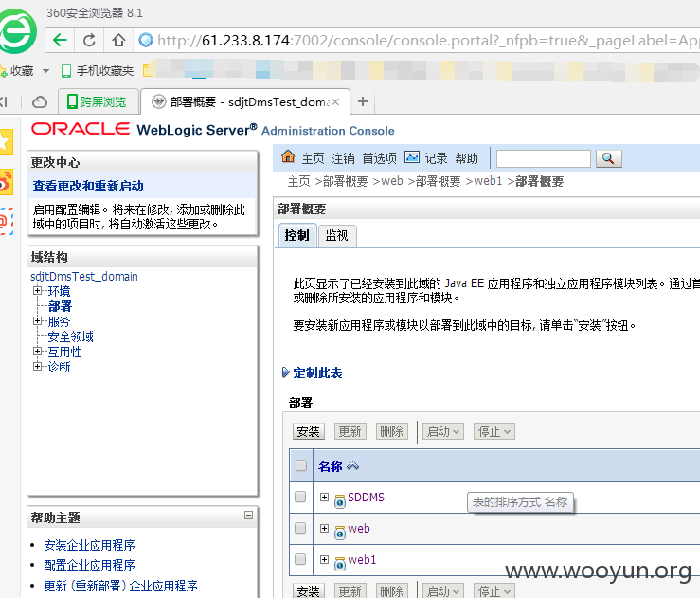Sort table by 名称 column
The width and height of the screenshot is (700, 598).
pyautogui.click(x=331, y=466)
